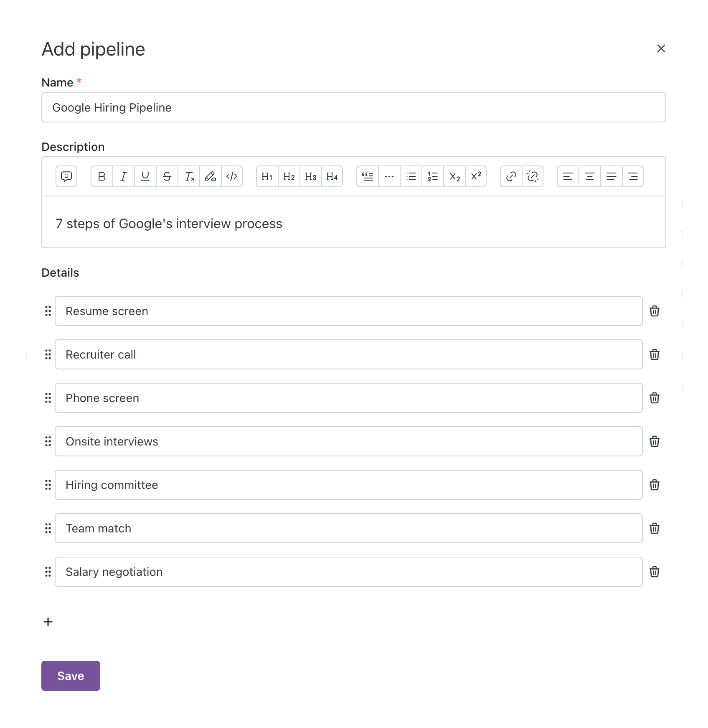Close the Add pipeline dialog
The height and width of the screenshot is (728, 708).
(x=661, y=49)
